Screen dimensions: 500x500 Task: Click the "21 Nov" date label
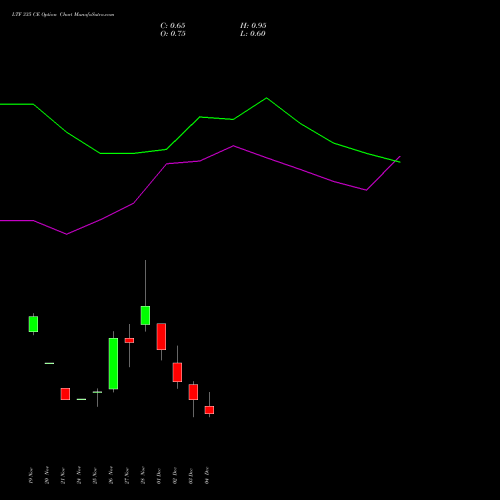click(x=63, y=476)
